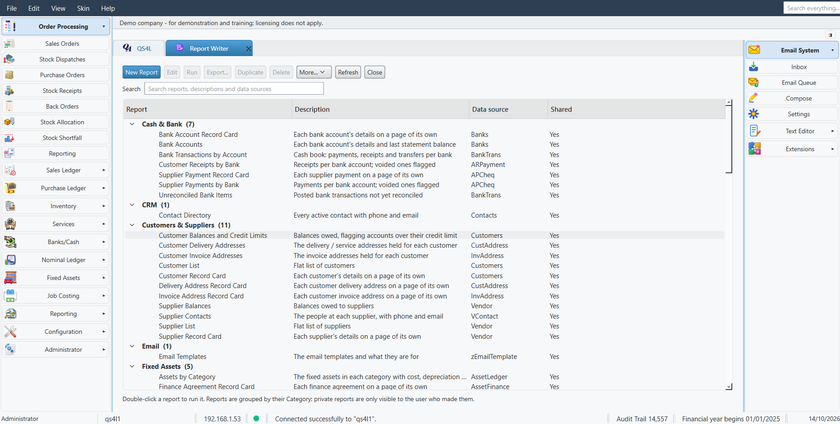This screenshot has width=840, height=424.
Task: Open Stock Dispatches icon in sidebar
Action: point(9,59)
